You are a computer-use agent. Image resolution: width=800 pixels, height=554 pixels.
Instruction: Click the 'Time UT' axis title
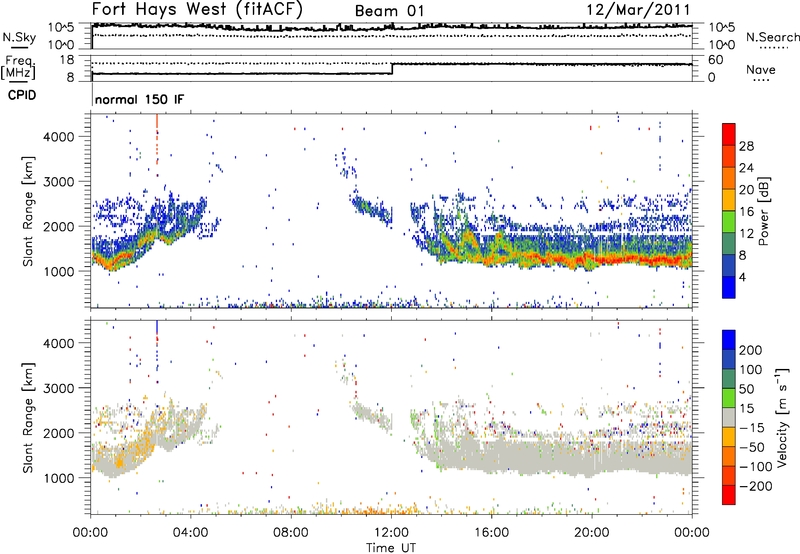391,547
